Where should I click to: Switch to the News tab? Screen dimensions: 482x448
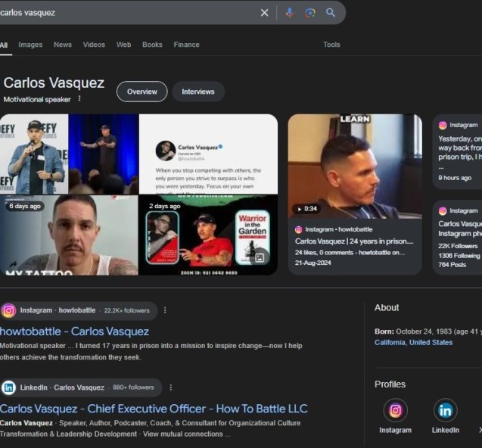pos(63,45)
